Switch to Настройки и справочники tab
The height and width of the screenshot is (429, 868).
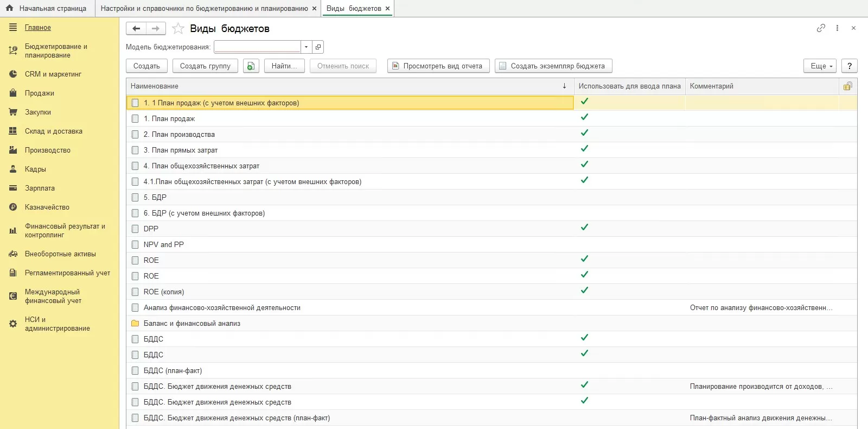(x=204, y=8)
